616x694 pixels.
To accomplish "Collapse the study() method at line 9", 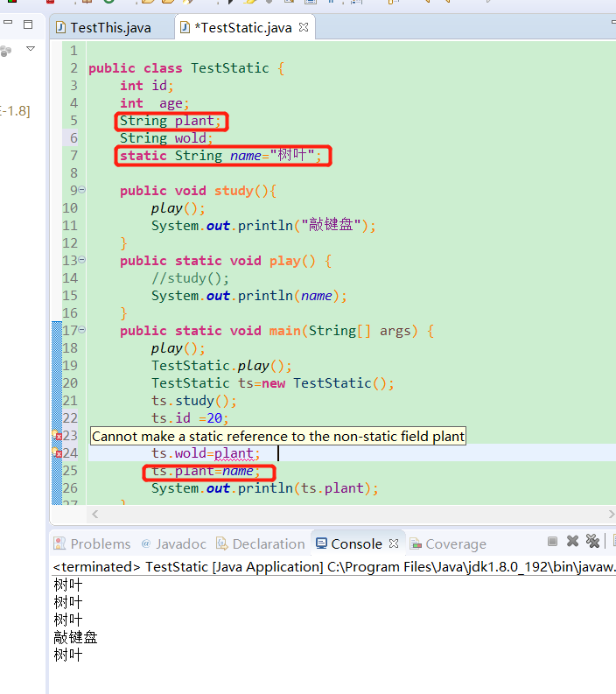I will coord(82,190).
